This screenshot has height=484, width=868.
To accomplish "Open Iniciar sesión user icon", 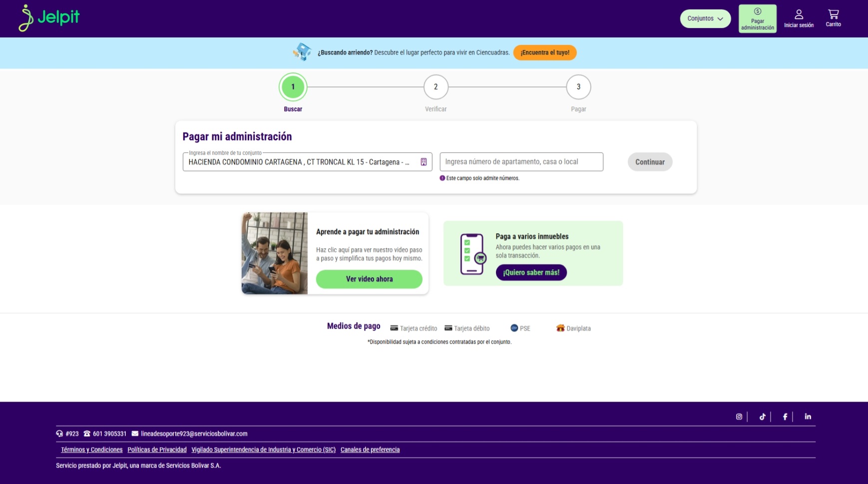I will (799, 18).
